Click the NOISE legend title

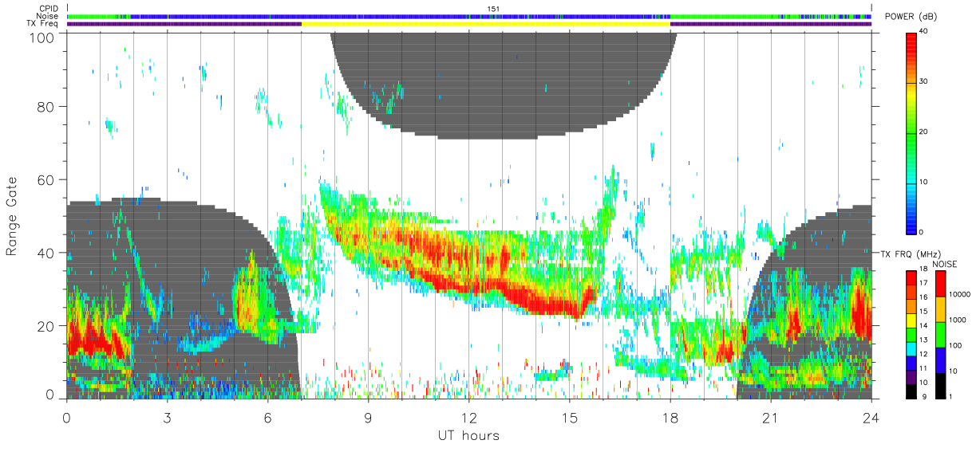944,264
